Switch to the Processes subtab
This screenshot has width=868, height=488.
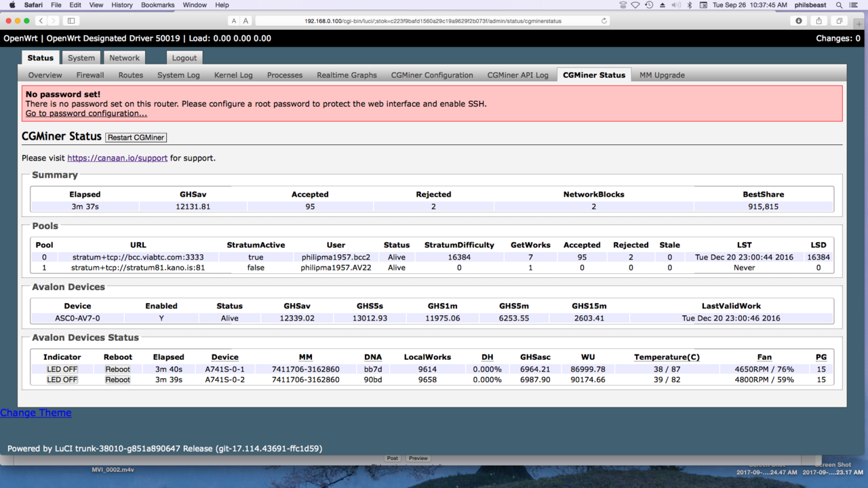point(285,75)
